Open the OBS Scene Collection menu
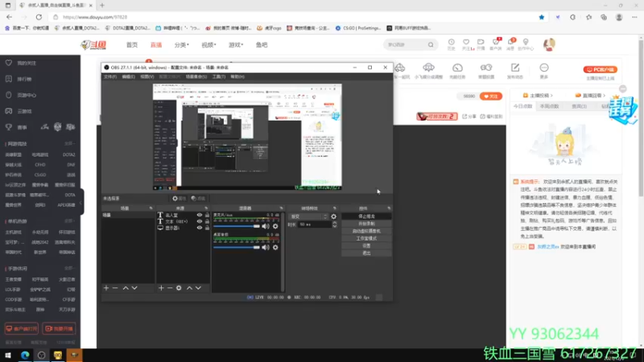This screenshot has height=362, width=644. pos(196,76)
